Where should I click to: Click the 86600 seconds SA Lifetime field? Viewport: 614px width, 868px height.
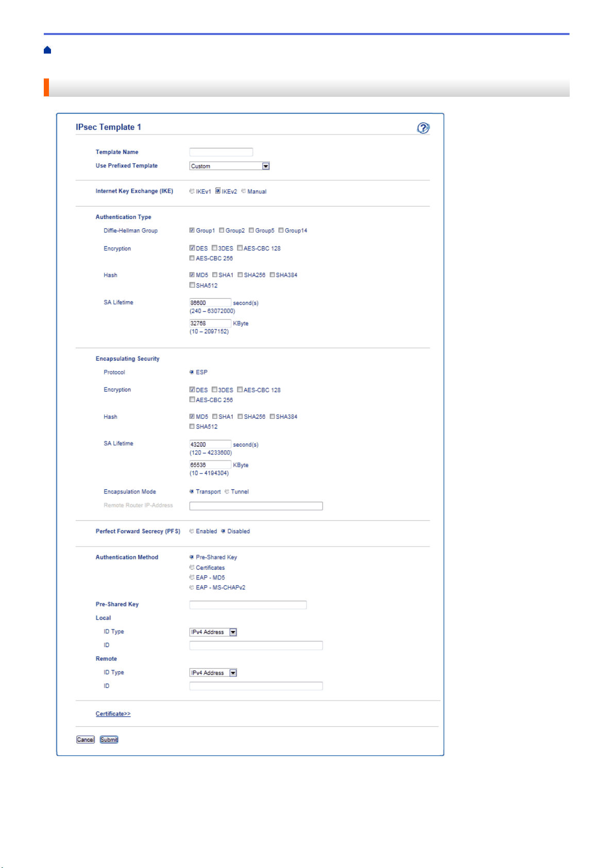point(210,303)
